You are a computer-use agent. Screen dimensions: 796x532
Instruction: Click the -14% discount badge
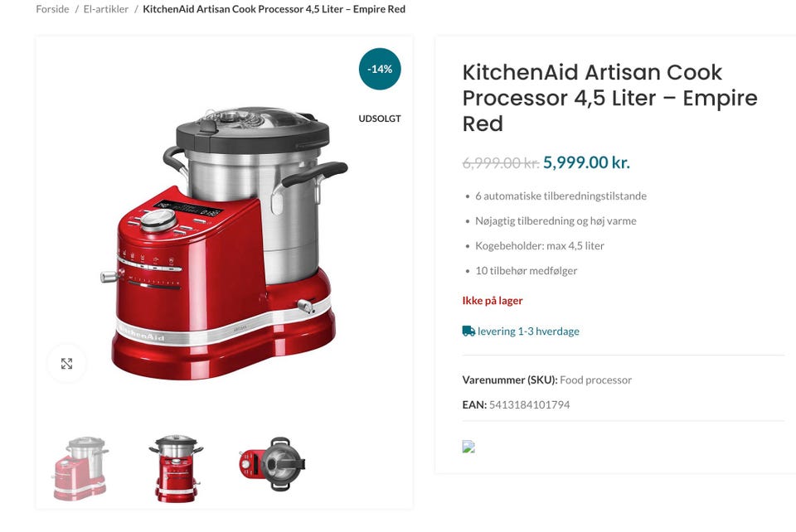(x=380, y=69)
